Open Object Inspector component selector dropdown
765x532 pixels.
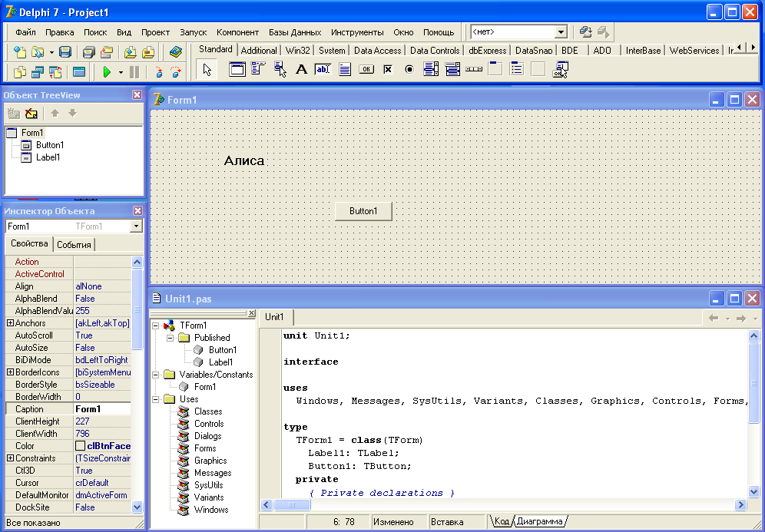(x=136, y=226)
